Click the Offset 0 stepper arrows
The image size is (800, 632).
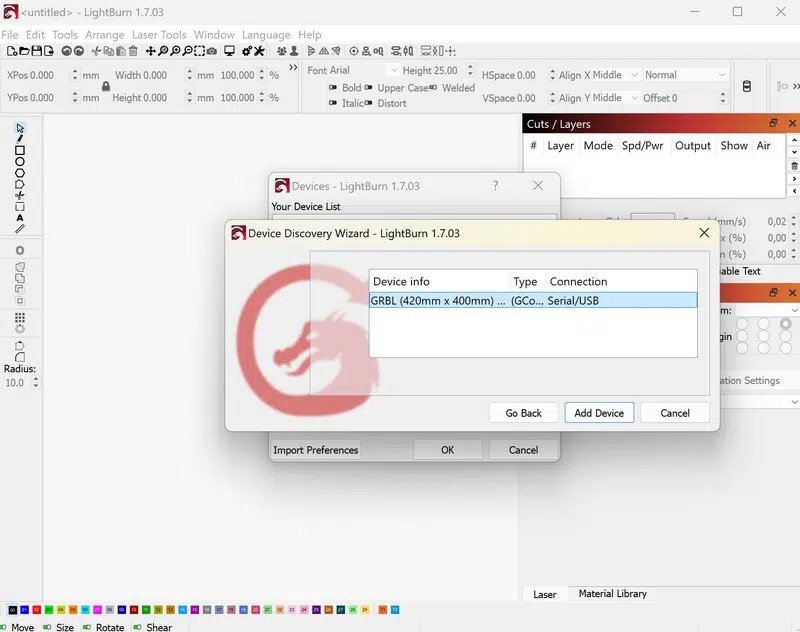click(722, 98)
